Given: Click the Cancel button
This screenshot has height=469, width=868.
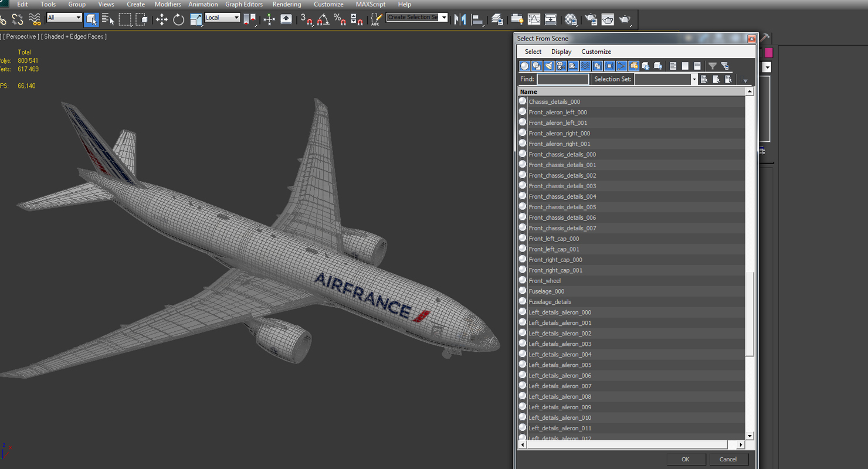Looking at the screenshot, I should [x=728, y=459].
